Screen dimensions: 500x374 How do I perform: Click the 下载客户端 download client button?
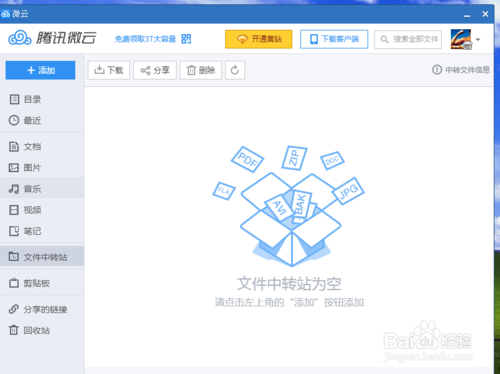click(x=334, y=39)
